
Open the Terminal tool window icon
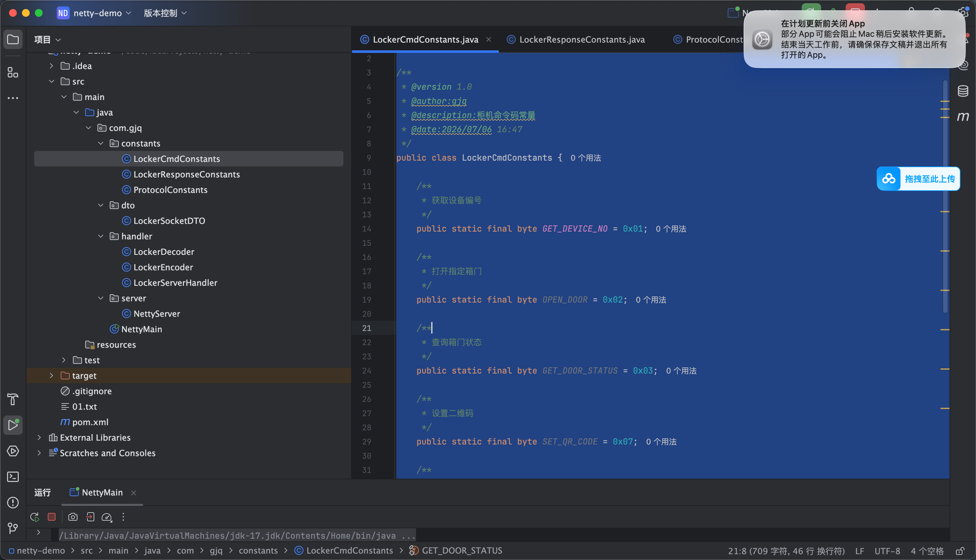click(x=13, y=476)
